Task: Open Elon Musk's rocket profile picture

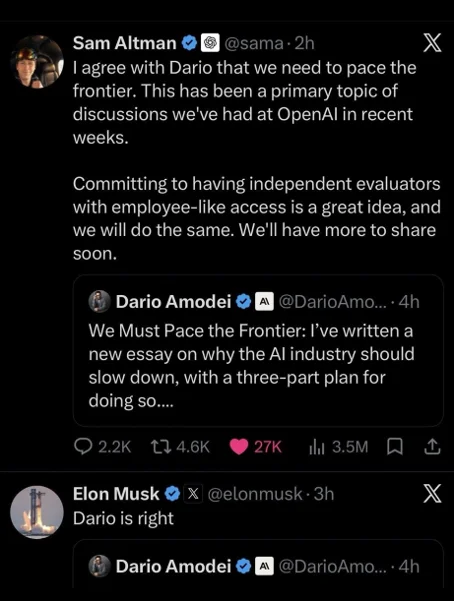Action: click(37, 512)
